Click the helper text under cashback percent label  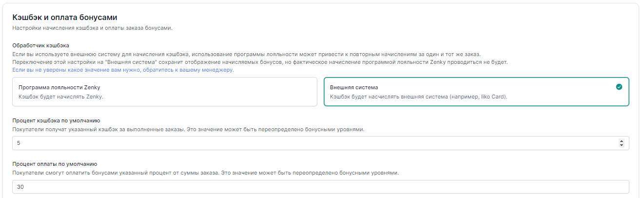coord(188,129)
